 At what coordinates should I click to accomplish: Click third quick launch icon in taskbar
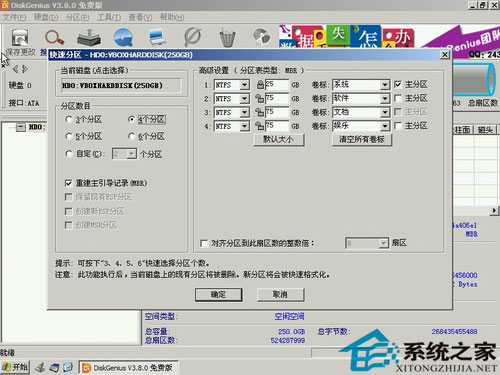click(x=68, y=367)
